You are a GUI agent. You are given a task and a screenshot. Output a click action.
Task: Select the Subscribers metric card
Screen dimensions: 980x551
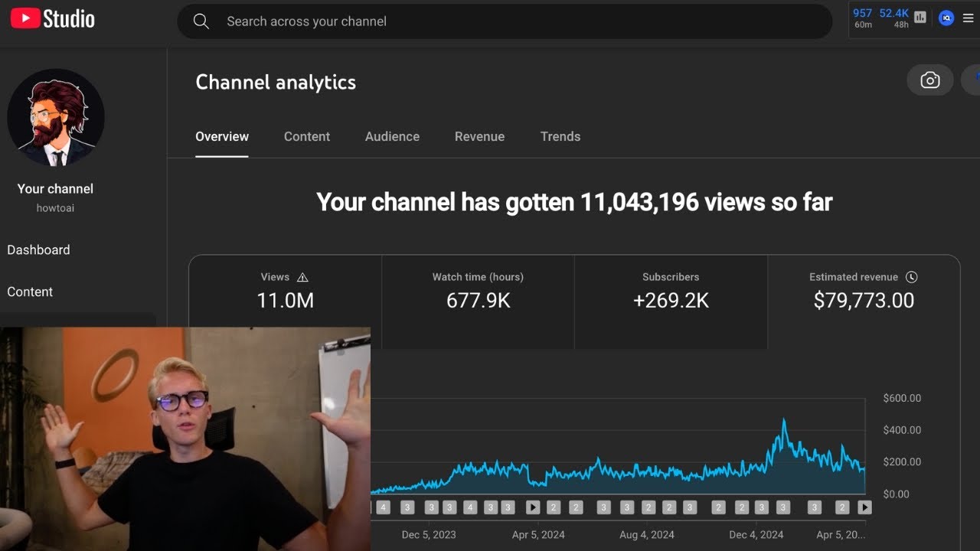click(x=671, y=302)
